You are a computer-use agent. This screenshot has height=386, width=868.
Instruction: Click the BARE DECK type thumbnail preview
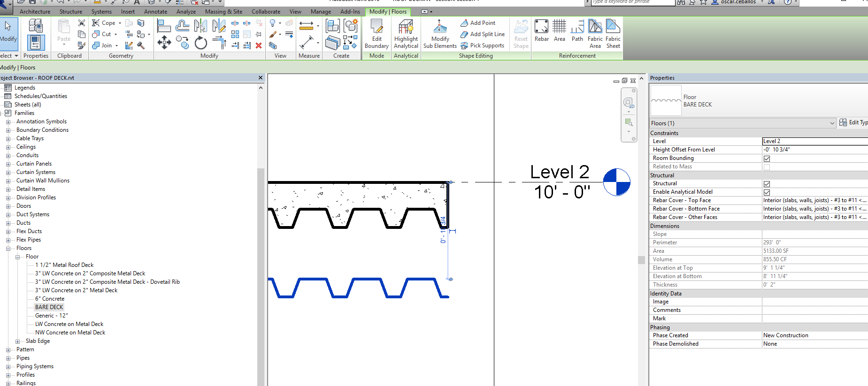pyautogui.click(x=666, y=100)
